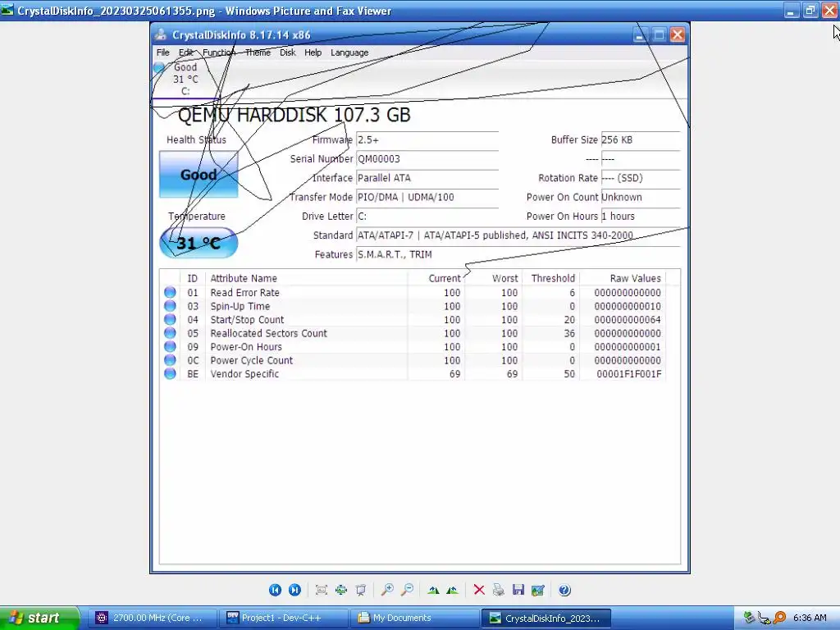This screenshot has width=840, height=630.
Task: Show the image at actual size
Action: click(x=341, y=590)
